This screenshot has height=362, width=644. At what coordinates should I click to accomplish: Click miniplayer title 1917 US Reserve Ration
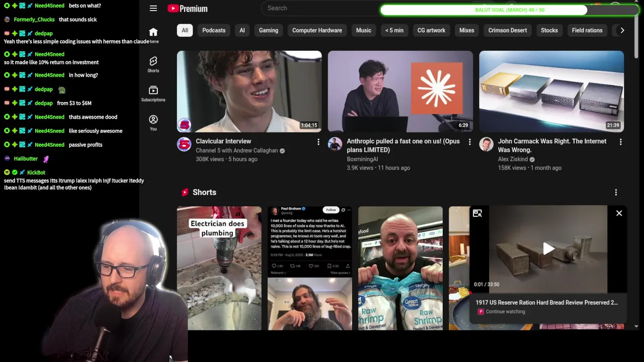[546, 303]
